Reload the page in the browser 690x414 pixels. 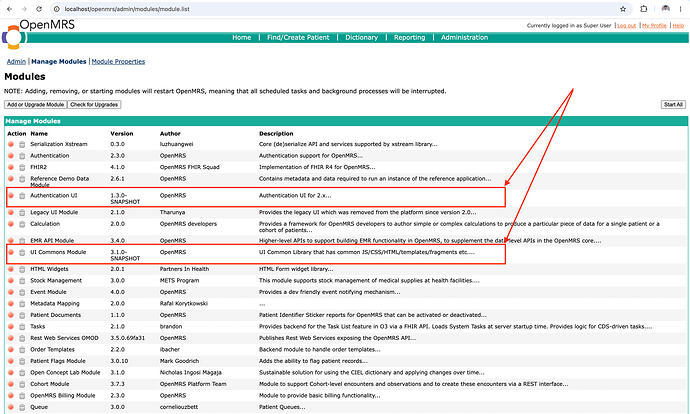click(x=39, y=9)
